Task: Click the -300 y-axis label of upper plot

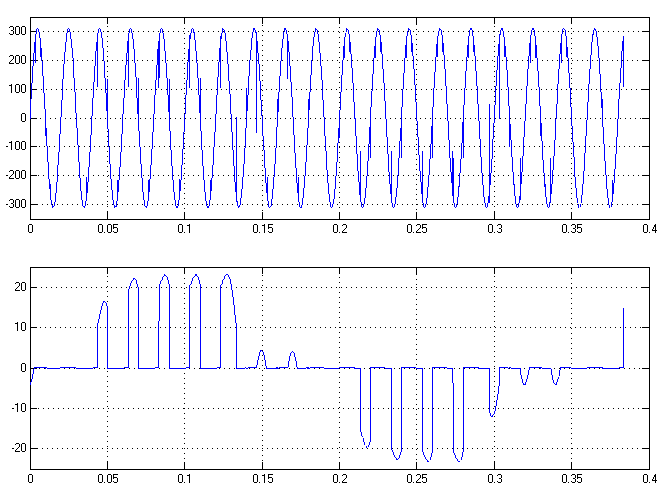Action: [x=16, y=204]
